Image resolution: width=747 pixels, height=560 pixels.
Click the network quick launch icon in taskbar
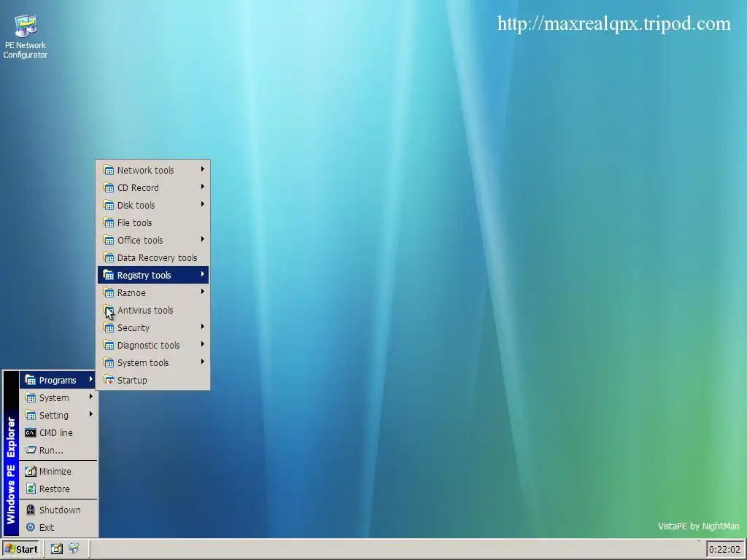coord(74,549)
